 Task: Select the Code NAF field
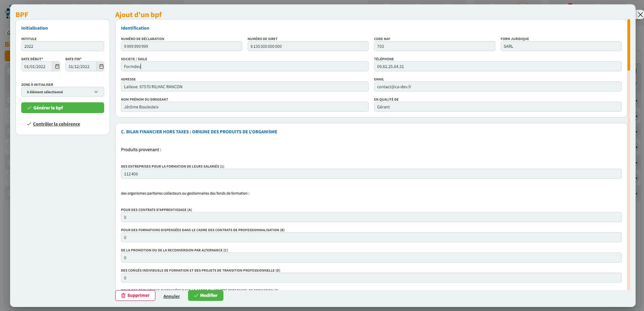[434, 46]
